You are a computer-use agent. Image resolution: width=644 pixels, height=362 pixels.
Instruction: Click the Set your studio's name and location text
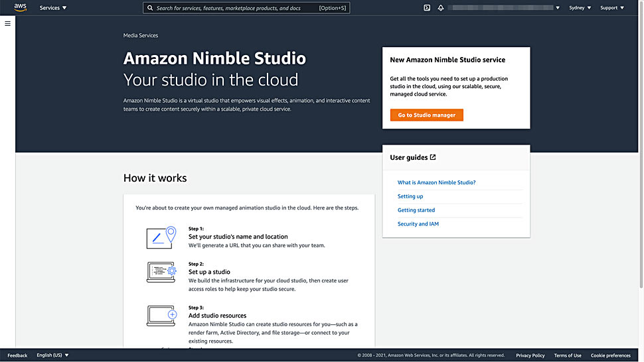tap(238, 237)
